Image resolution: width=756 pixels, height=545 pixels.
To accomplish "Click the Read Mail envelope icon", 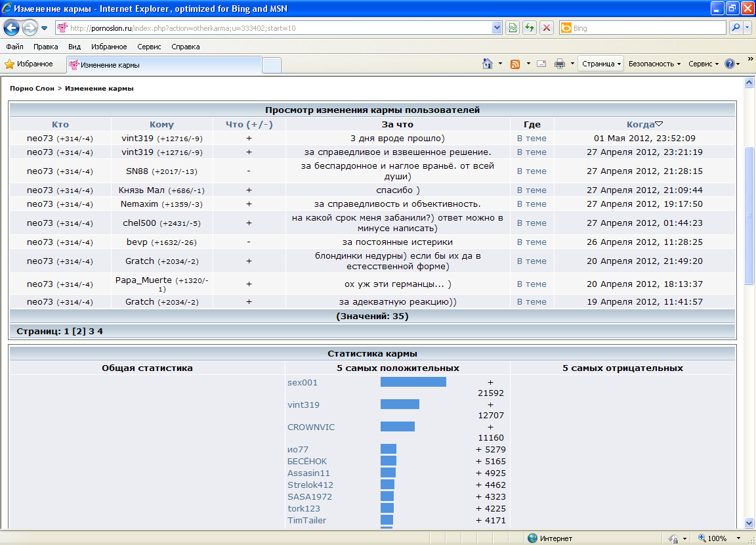I will pos(541,64).
